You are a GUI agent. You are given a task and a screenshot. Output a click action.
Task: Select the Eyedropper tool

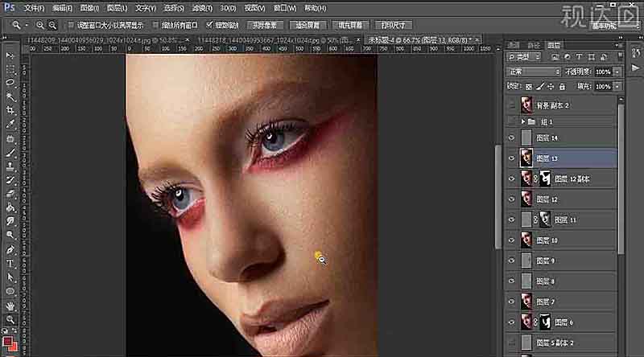[10, 125]
